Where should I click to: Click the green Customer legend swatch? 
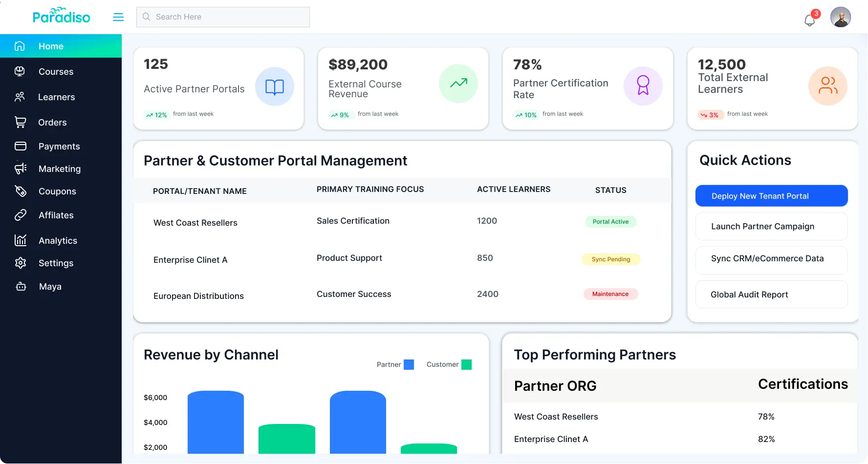click(x=467, y=364)
